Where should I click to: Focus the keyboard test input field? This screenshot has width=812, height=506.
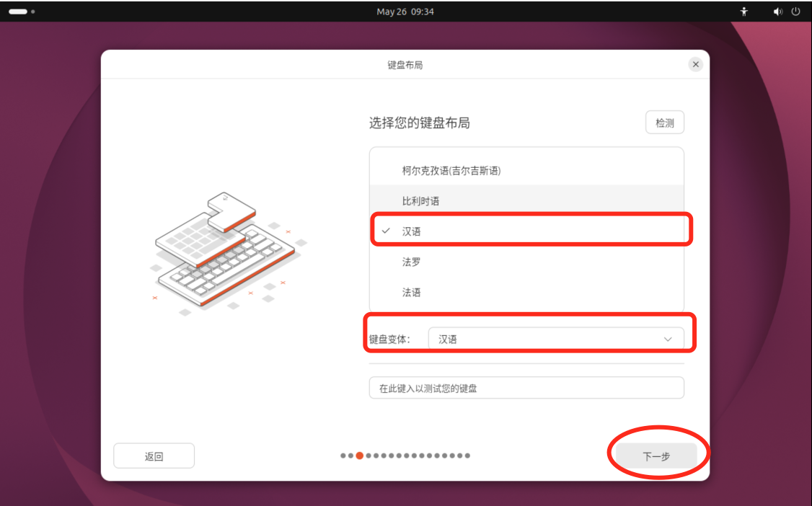click(x=526, y=388)
